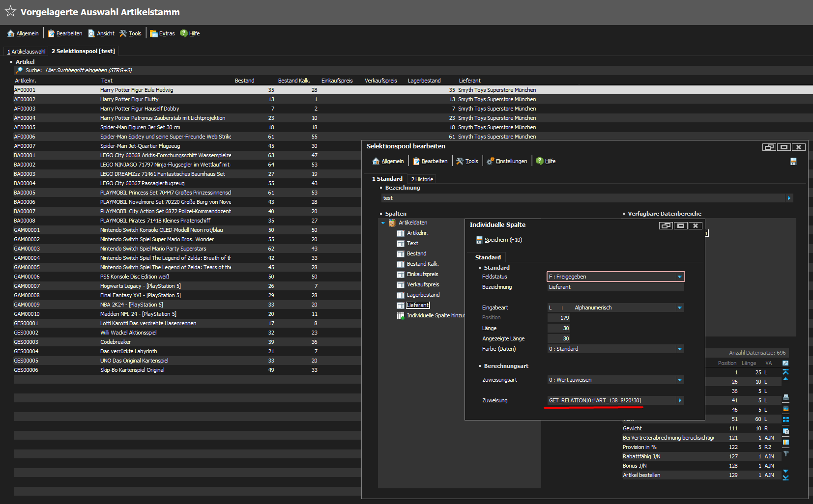Image resolution: width=813 pixels, height=504 pixels.
Task: Select Lieferant column in Spalten tree
Action: tap(418, 305)
